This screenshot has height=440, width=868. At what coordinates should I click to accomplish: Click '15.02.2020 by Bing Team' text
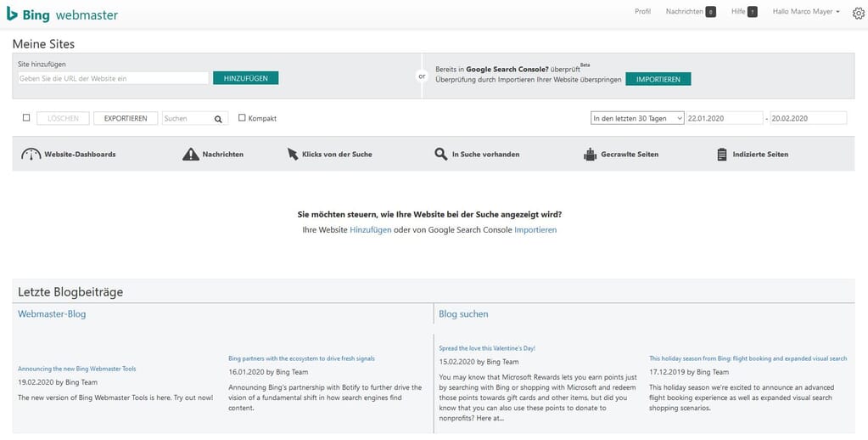[479, 362]
